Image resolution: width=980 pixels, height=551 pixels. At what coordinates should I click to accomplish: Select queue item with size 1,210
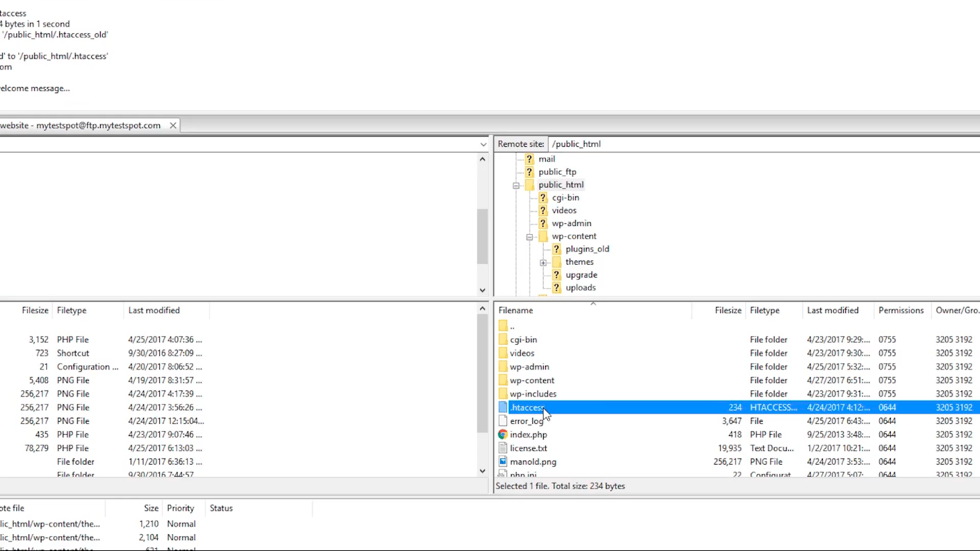157,524
